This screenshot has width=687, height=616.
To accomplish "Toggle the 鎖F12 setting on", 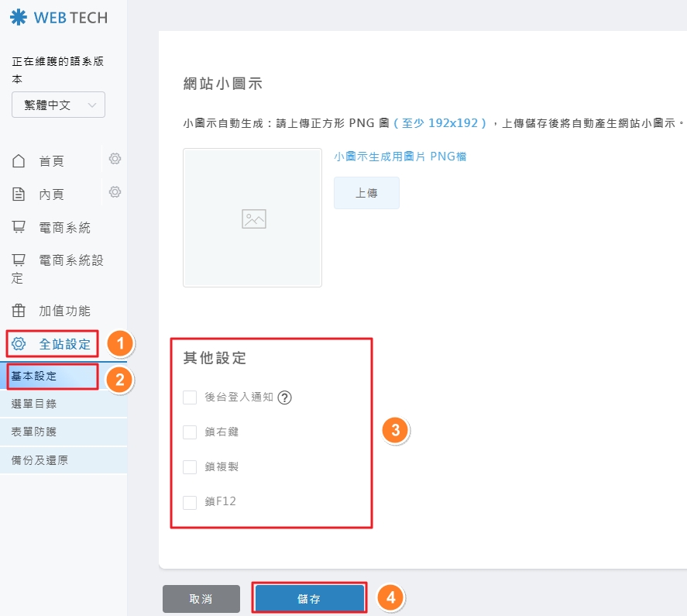I will pyautogui.click(x=190, y=502).
